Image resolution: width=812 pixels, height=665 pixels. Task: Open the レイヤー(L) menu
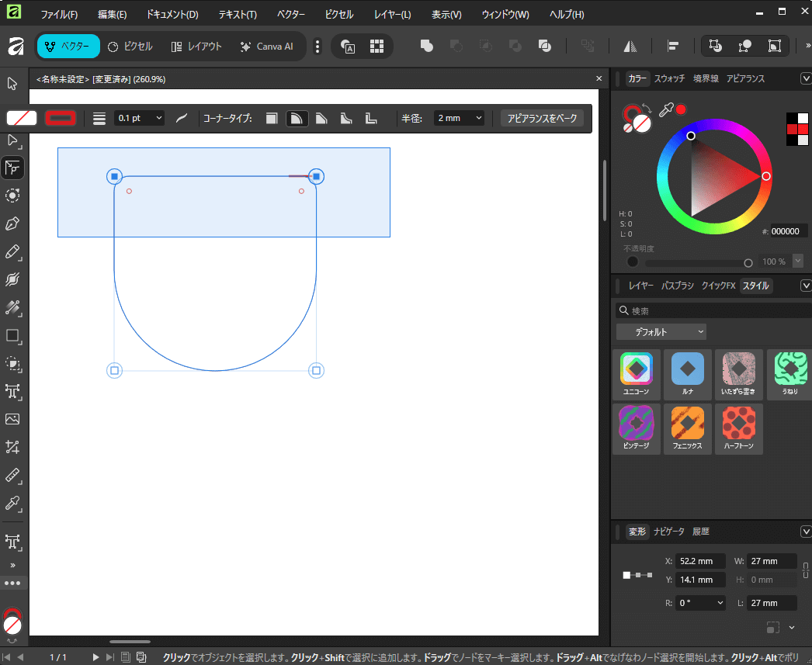[x=392, y=15]
